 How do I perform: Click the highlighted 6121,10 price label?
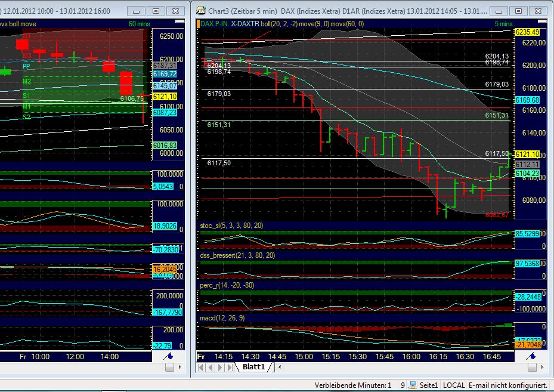527,154
